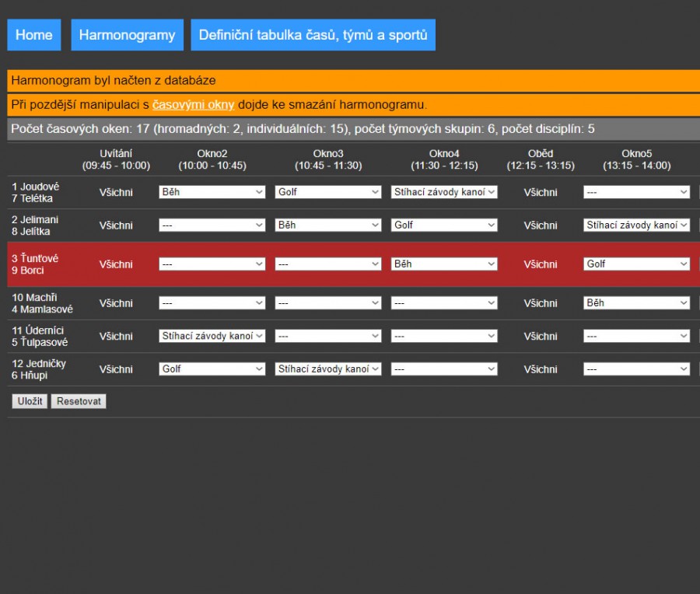This screenshot has width=700, height=594.
Task: Open empty Okno2 dropdown for Machři row
Action: point(212,303)
